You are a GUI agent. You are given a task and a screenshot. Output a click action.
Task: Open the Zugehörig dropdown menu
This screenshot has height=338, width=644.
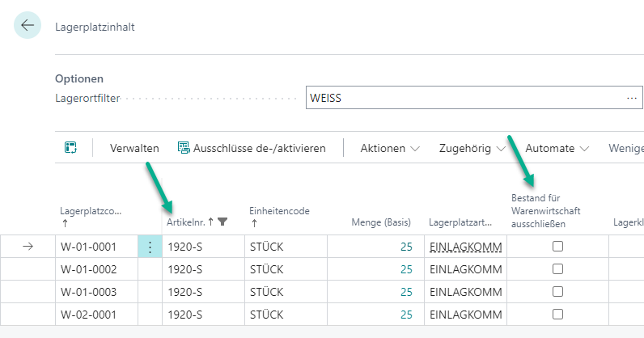(x=472, y=148)
